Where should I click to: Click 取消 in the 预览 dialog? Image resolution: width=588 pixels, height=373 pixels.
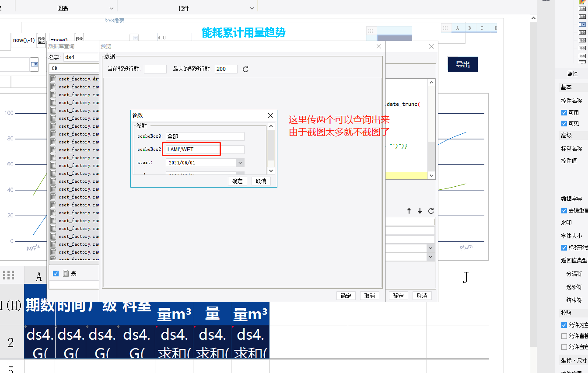pos(370,296)
